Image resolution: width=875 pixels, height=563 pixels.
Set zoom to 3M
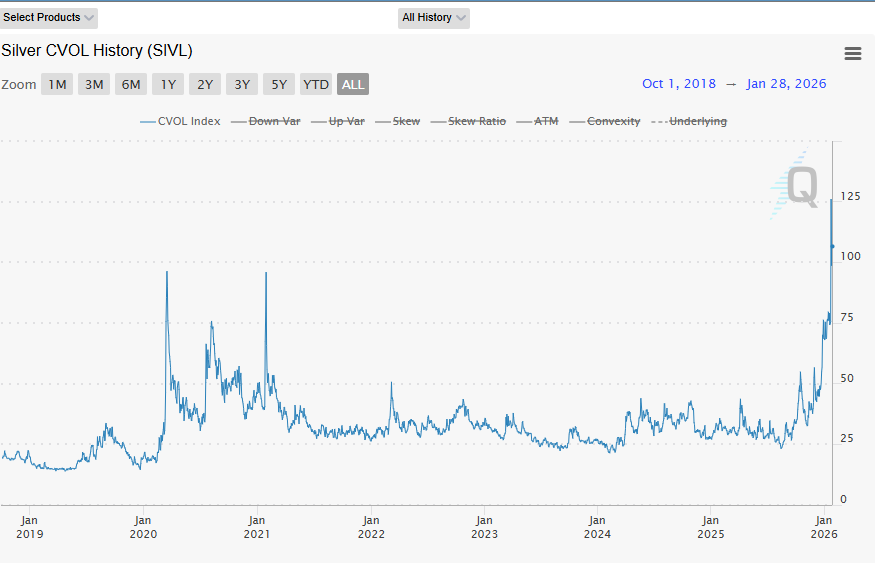(x=94, y=84)
